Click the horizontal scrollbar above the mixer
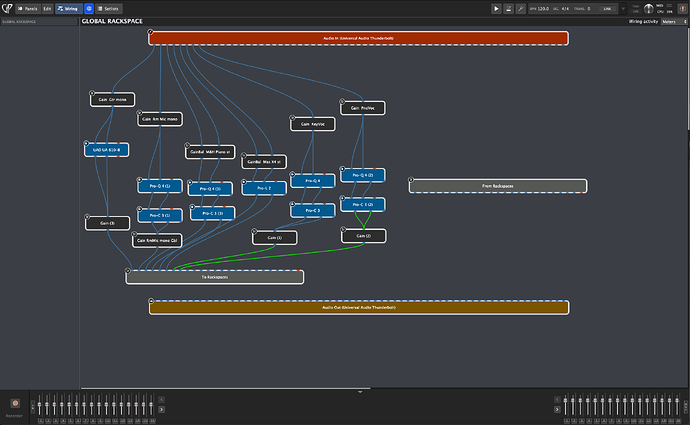The width and height of the screenshot is (690, 425). tap(225, 388)
